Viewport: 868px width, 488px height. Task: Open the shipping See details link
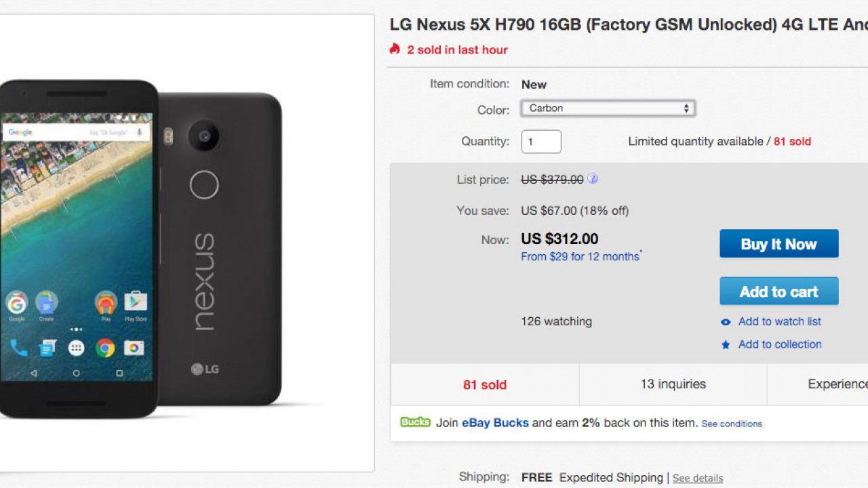click(697, 478)
